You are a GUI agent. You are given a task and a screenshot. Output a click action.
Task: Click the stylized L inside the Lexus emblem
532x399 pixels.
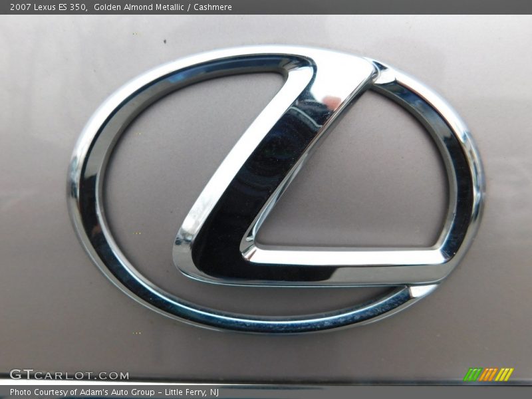(x=266, y=166)
